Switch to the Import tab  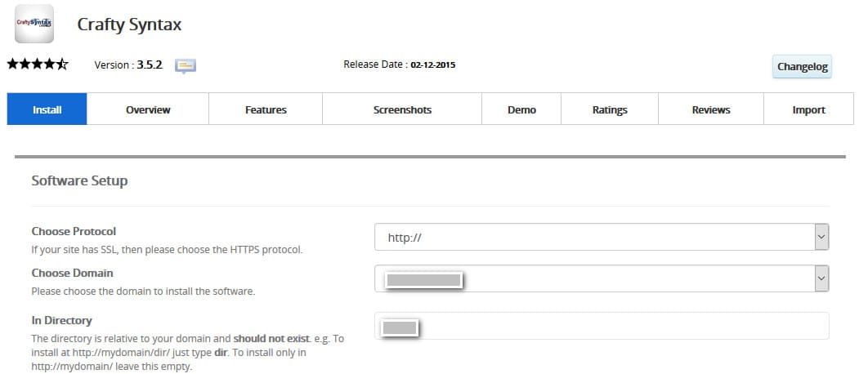(x=808, y=109)
